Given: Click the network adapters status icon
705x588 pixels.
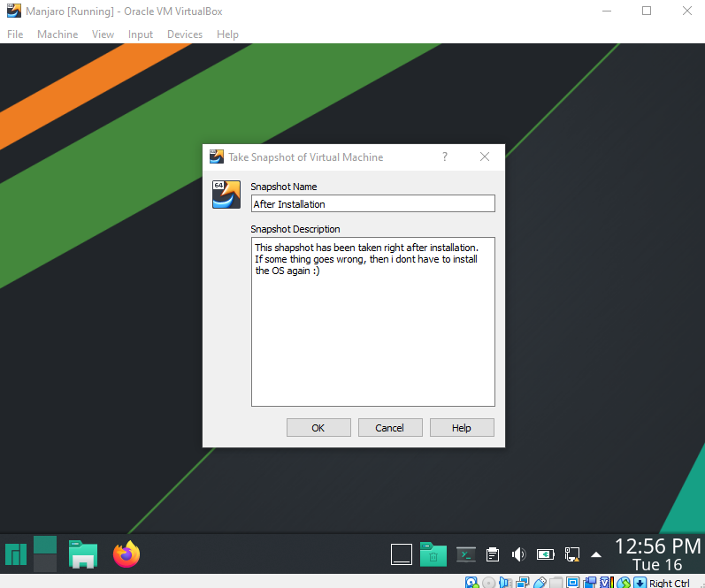Looking at the screenshot, I should tap(523, 583).
